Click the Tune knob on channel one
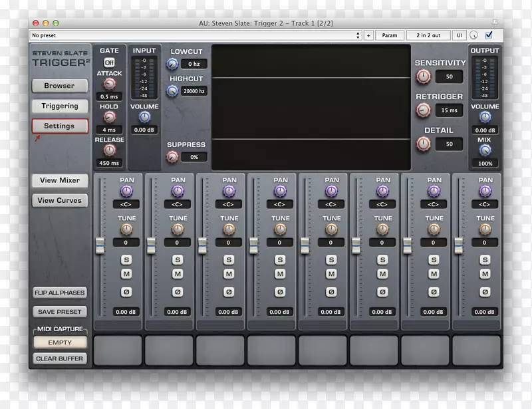This screenshot has height=409, width=532. click(x=126, y=230)
